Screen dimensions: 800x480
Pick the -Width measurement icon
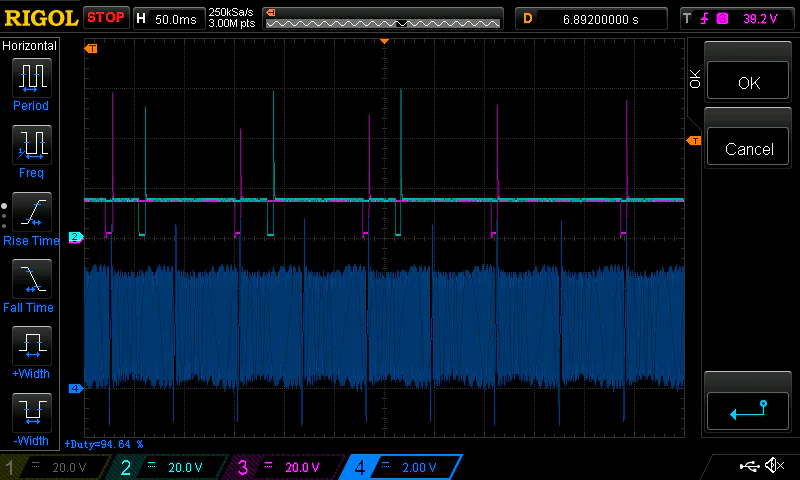click(30, 413)
